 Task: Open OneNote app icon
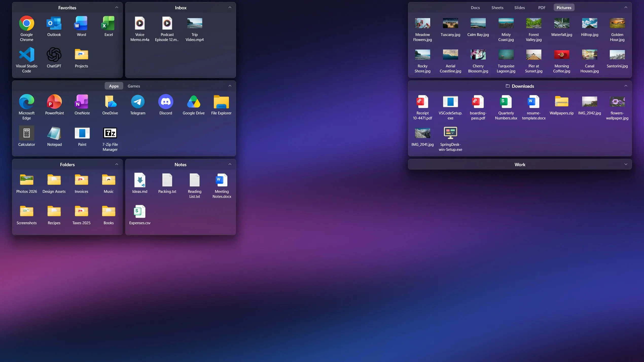tap(82, 102)
